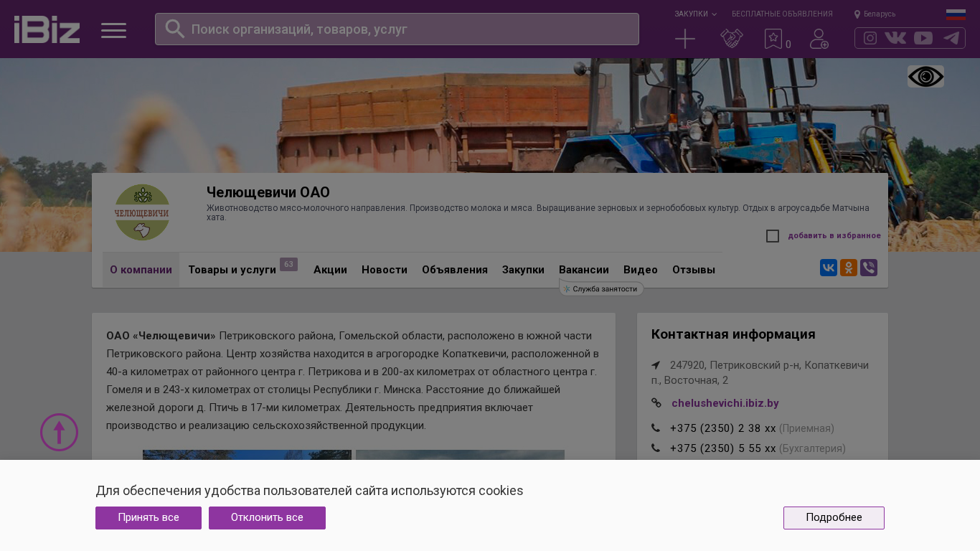Click the добавить в избранное link
Viewport: 980px width, 551px height.
(834, 236)
